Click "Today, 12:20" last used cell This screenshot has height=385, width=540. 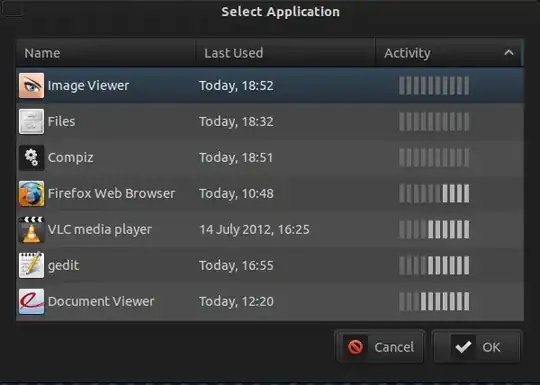point(236,302)
